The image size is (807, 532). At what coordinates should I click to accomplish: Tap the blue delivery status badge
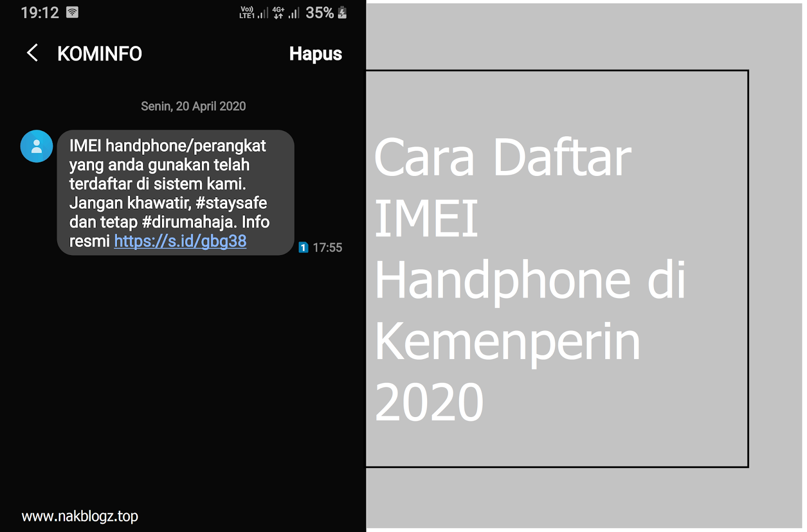point(303,248)
